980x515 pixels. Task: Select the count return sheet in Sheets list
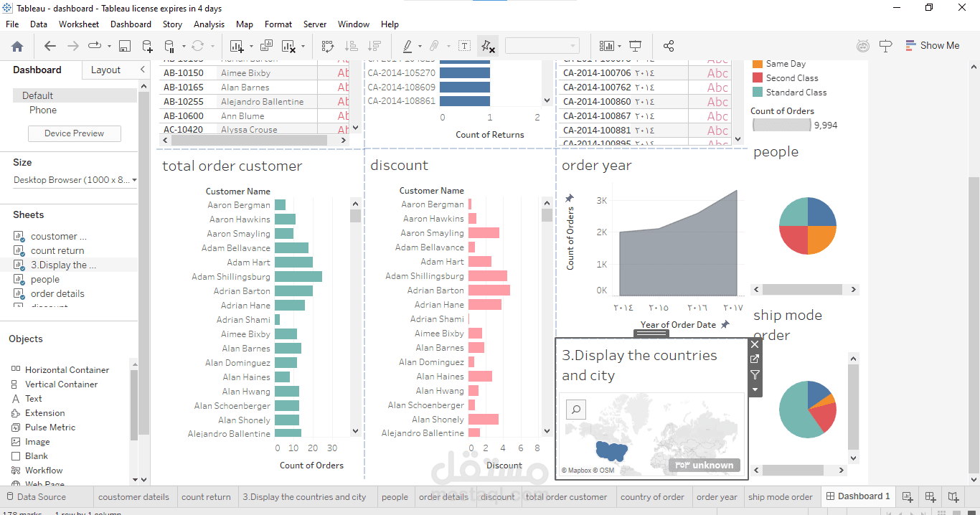(x=57, y=250)
